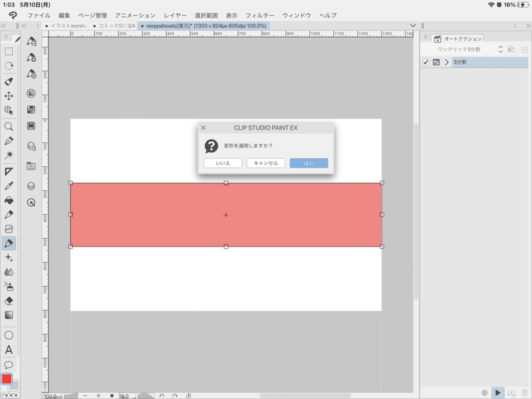
Task: Select the transparent color swatch
Action: click(x=11, y=395)
